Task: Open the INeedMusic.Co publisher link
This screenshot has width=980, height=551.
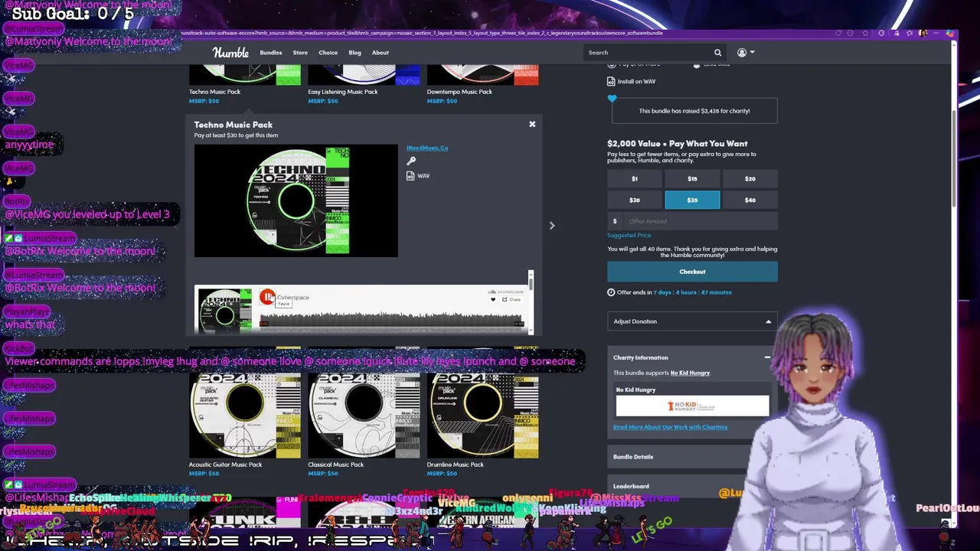Action: coord(427,148)
